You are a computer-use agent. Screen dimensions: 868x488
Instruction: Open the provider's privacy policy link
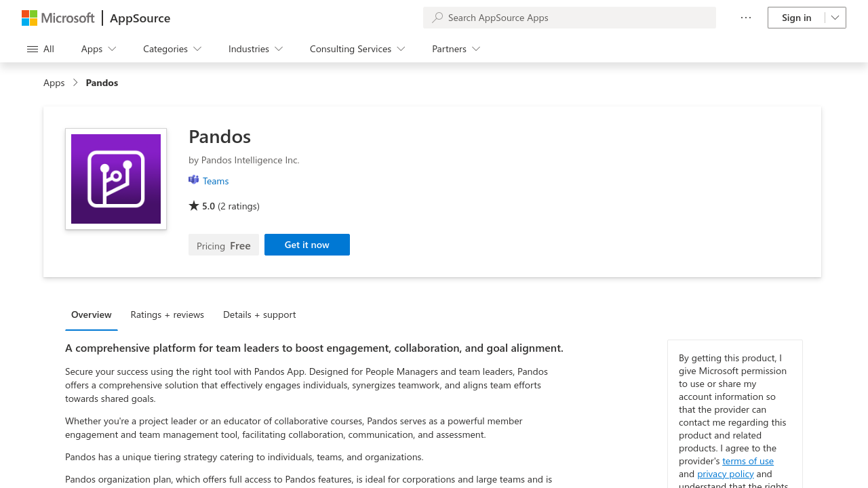(726, 474)
